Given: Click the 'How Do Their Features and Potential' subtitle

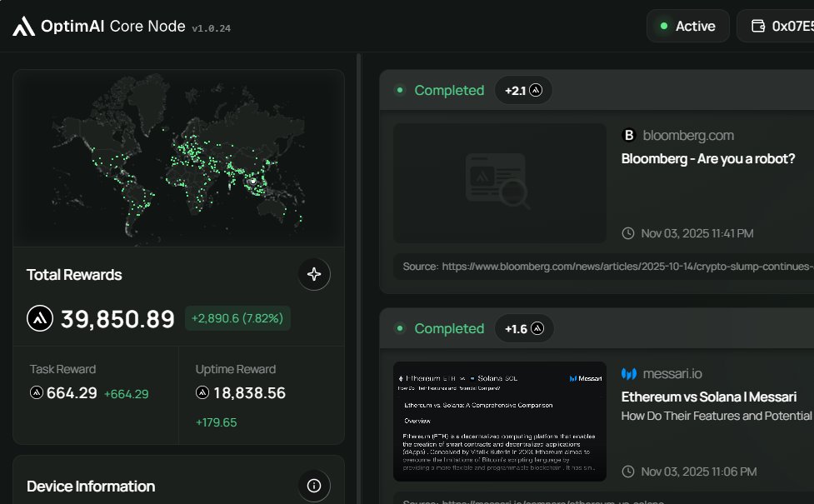Looking at the screenshot, I should 717,416.
